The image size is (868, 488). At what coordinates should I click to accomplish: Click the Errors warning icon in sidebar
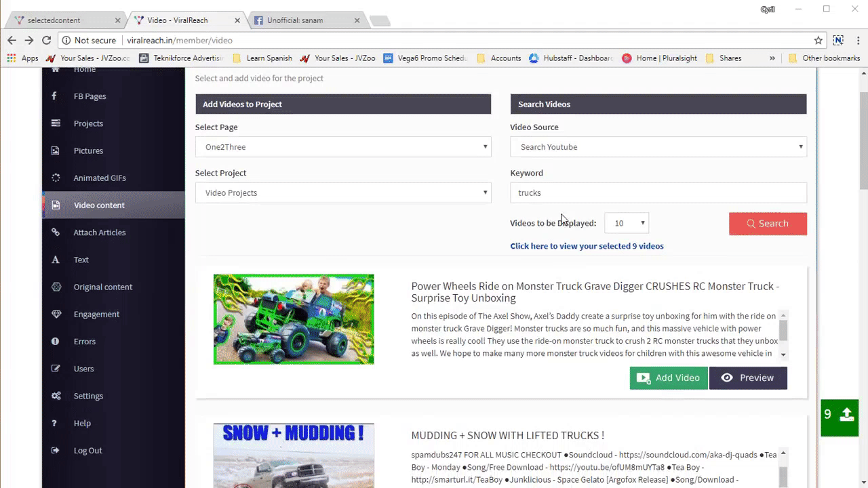tap(56, 342)
